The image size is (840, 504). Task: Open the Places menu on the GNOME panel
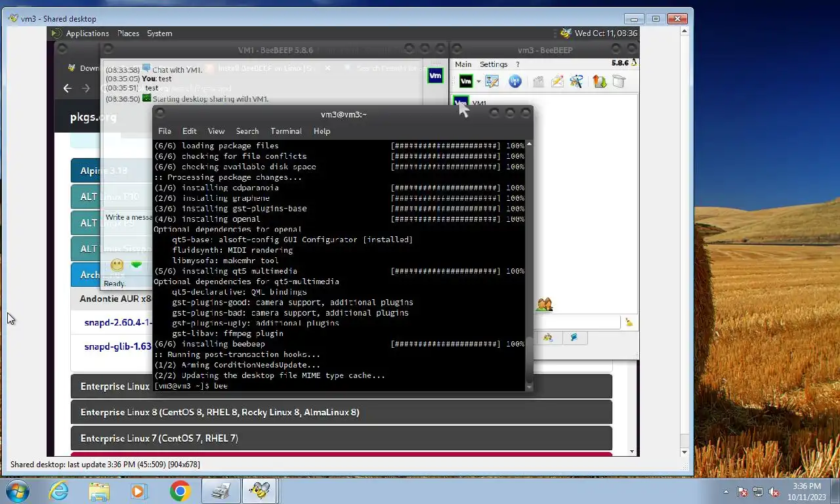pyautogui.click(x=128, y=33)
